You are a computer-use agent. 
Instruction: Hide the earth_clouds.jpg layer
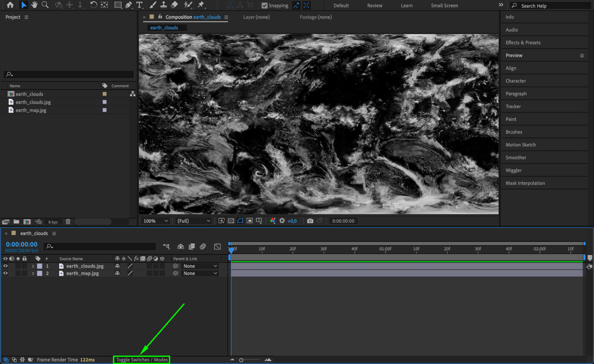tap(5, 266)
